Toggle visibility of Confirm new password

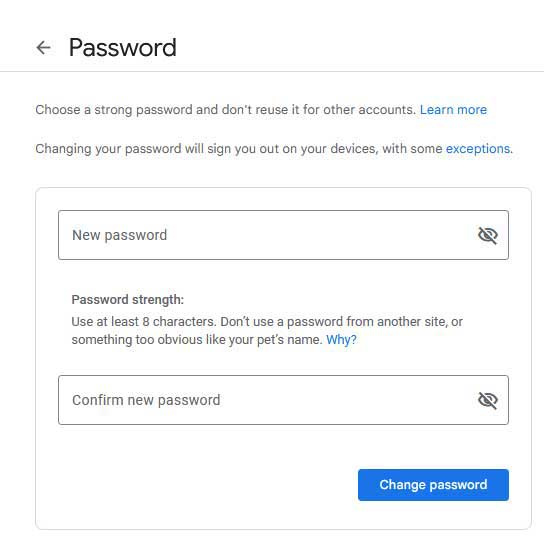[488, 400]
